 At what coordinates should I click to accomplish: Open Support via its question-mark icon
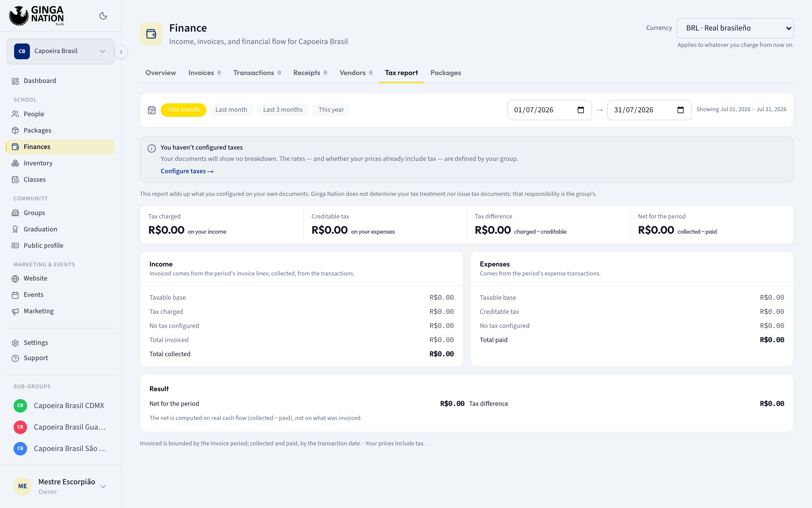click(15, 358)
